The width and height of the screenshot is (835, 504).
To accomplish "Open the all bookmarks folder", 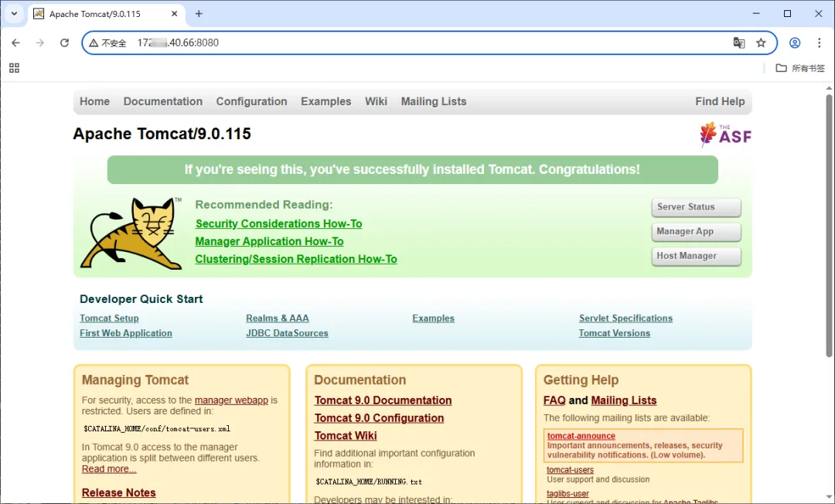I will coord(800,68).
